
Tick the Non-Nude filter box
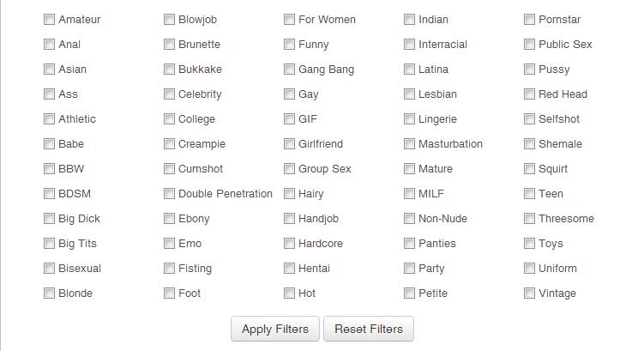coord(409,219)
